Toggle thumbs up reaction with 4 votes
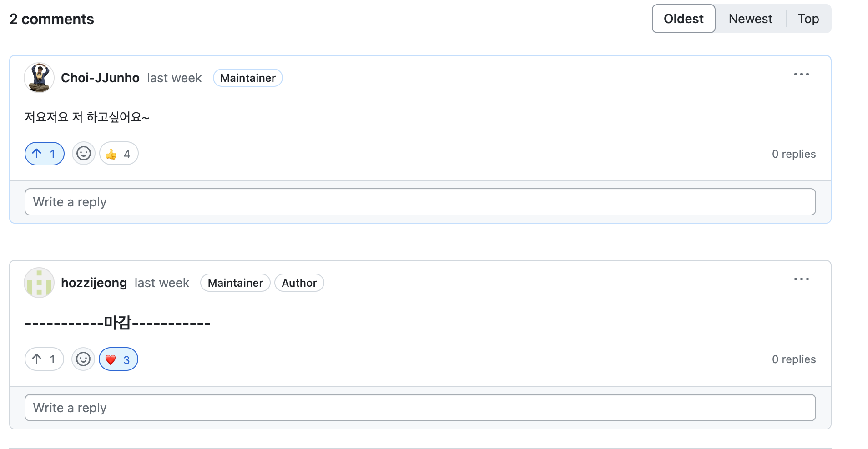Screen dimensions: 868x449 (x=119, y=154)
